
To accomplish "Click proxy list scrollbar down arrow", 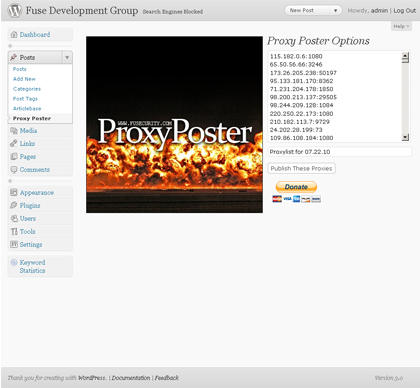I will 405,137.
